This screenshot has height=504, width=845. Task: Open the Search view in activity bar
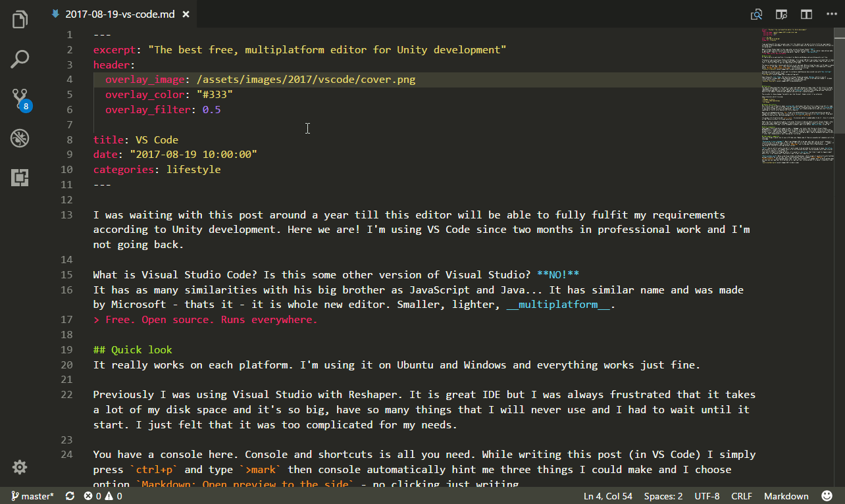coord(20,59)
